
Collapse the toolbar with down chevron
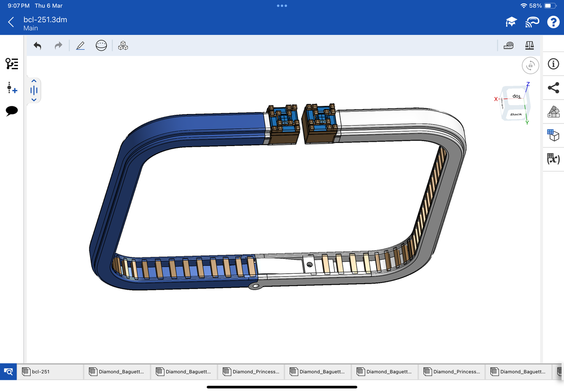pos(34,100)
